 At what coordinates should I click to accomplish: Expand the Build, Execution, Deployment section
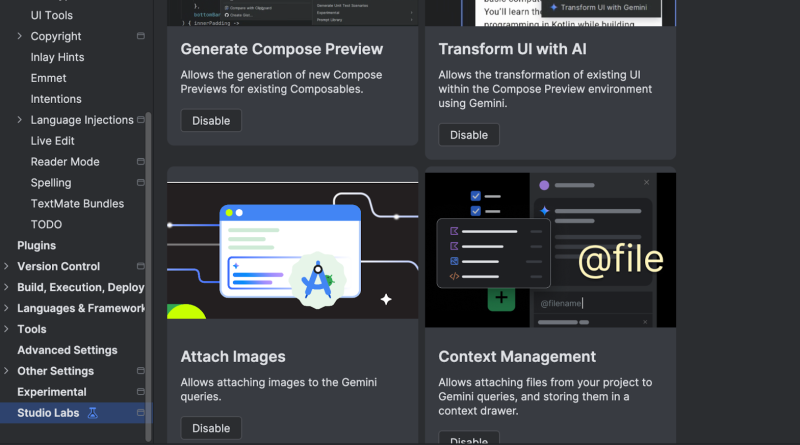[7, 288]
